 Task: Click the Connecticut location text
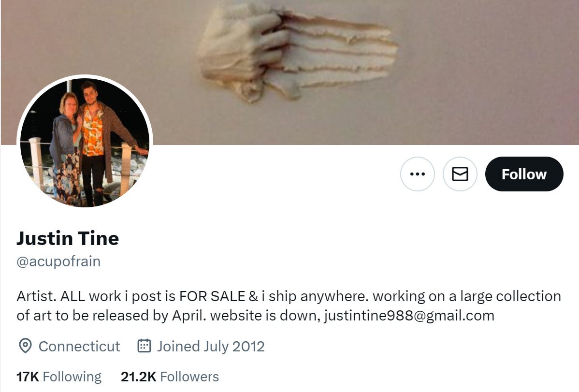[79, 347]
